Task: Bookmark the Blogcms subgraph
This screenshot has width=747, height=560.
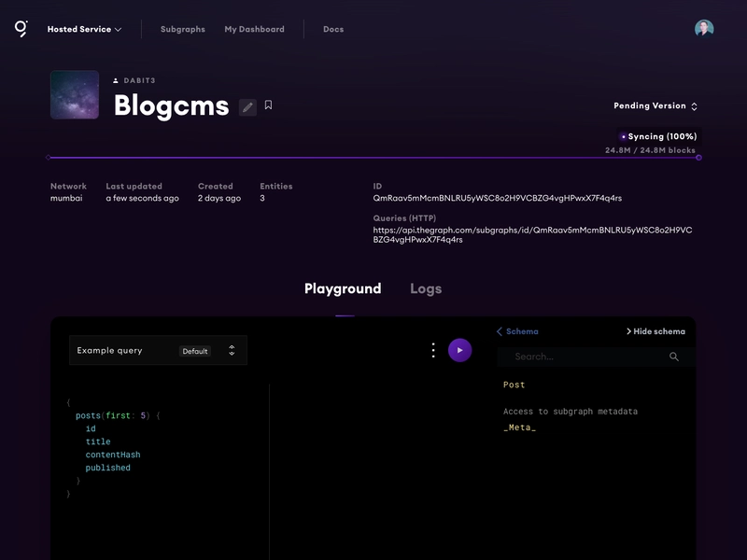Action: 268,105
